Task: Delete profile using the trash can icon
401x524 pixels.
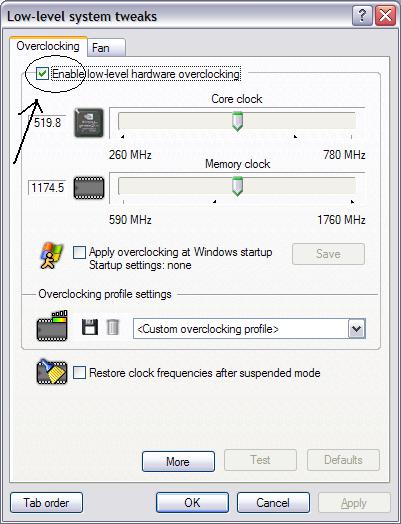Action: pos(113,327)
